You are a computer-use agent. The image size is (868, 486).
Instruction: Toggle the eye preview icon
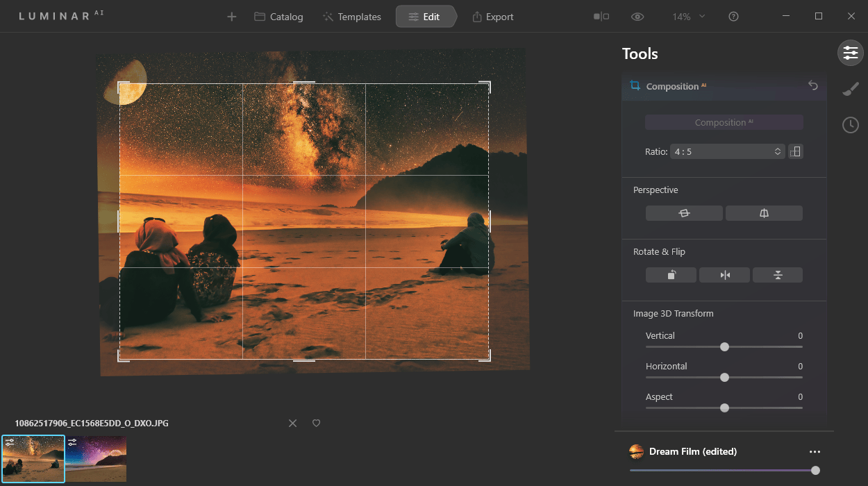pyautogui.click(x=637, y=17)
